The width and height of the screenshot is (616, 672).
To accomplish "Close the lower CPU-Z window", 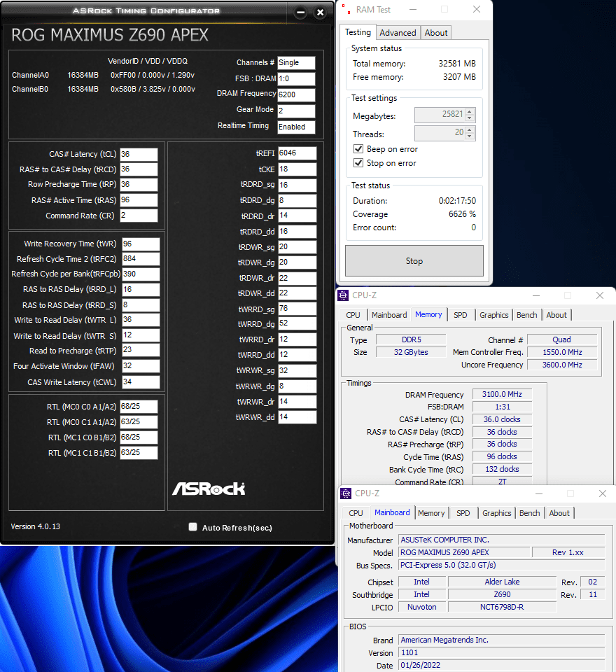I will [x=603, y=493].
